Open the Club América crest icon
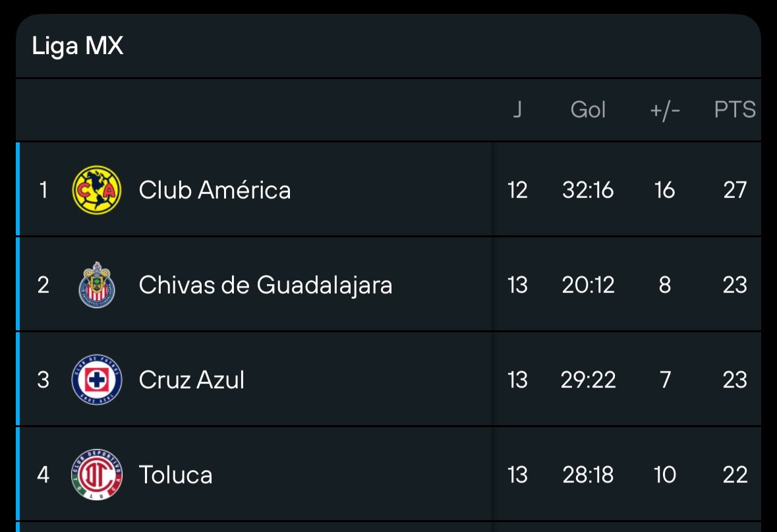Screen dimensions: 777x532 97,190
